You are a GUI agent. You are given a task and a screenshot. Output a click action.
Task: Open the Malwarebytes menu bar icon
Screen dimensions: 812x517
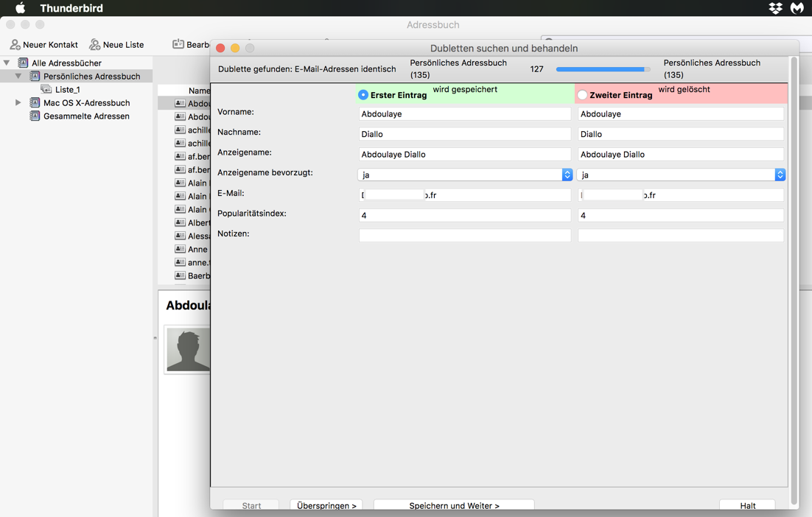(x=797, y=8)
